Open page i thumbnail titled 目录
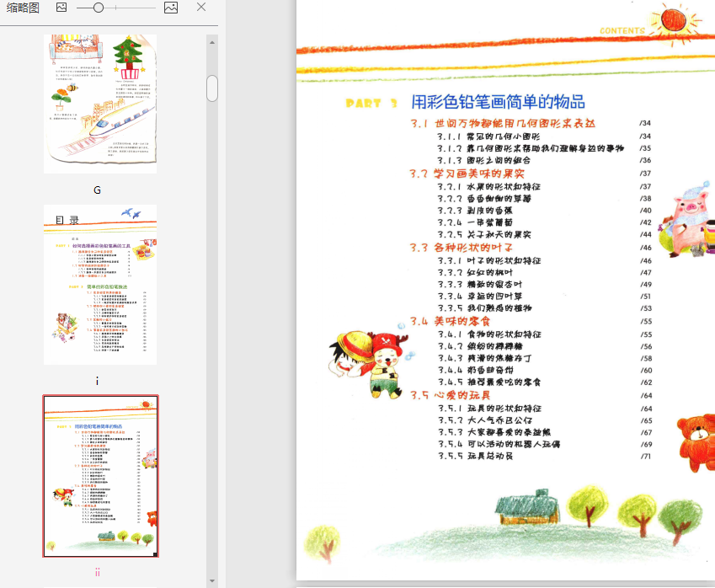 (x=100, y=285)
